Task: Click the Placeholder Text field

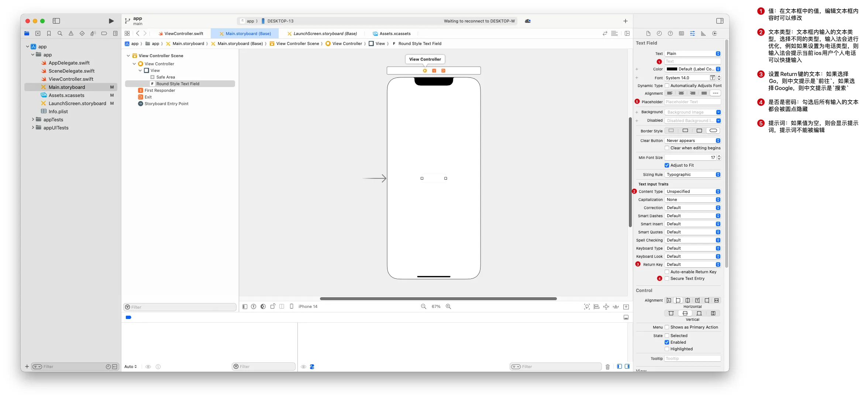Action: (693, 102)
